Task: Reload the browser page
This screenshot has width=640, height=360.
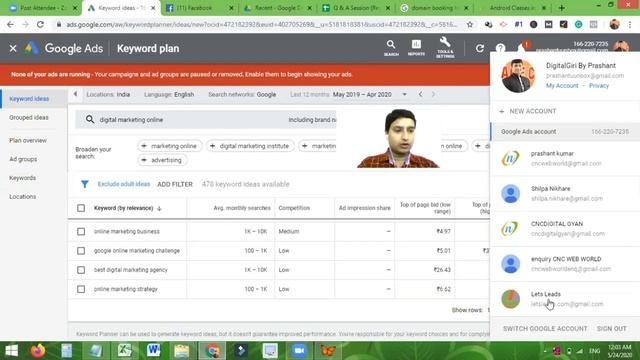Action: click(40, 24)
